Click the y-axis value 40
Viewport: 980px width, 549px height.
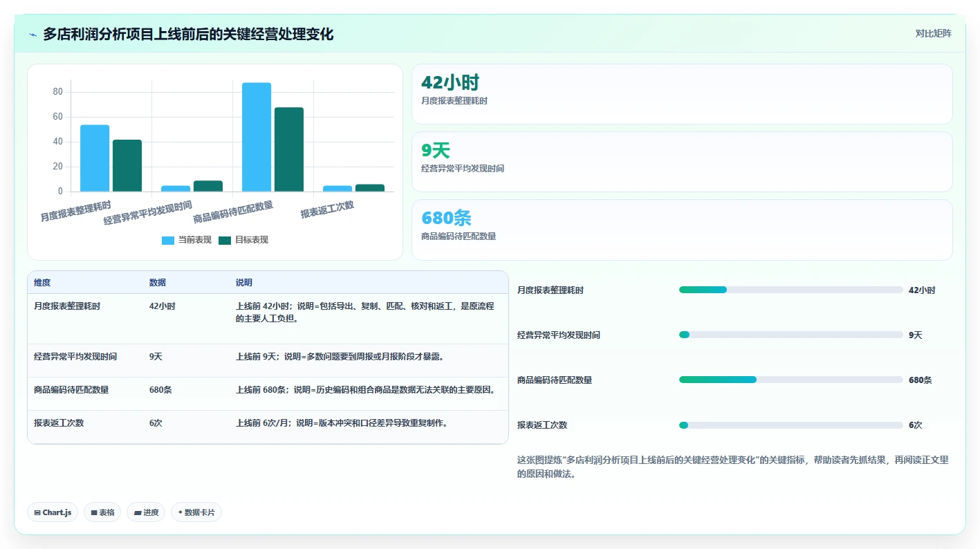tap(57, 142)
